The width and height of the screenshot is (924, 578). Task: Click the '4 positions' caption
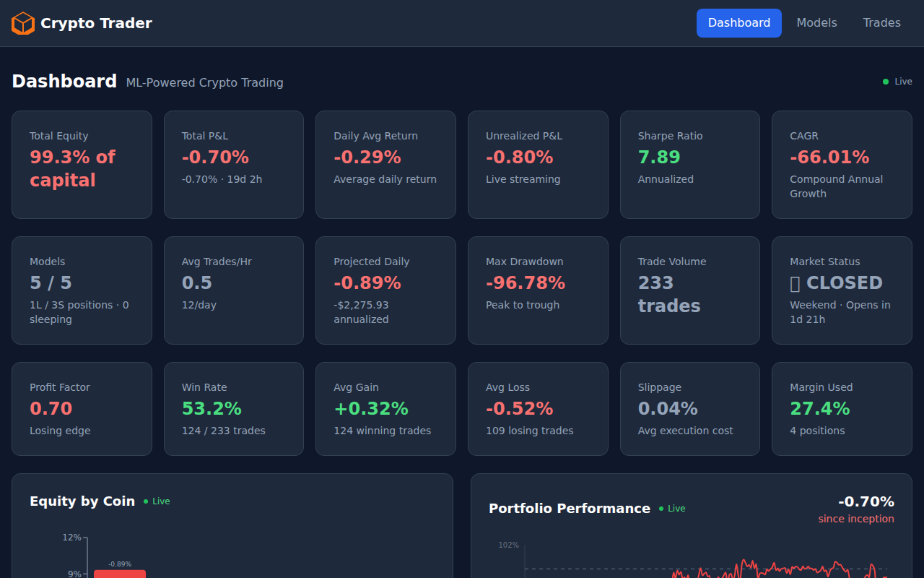[817, 431]
